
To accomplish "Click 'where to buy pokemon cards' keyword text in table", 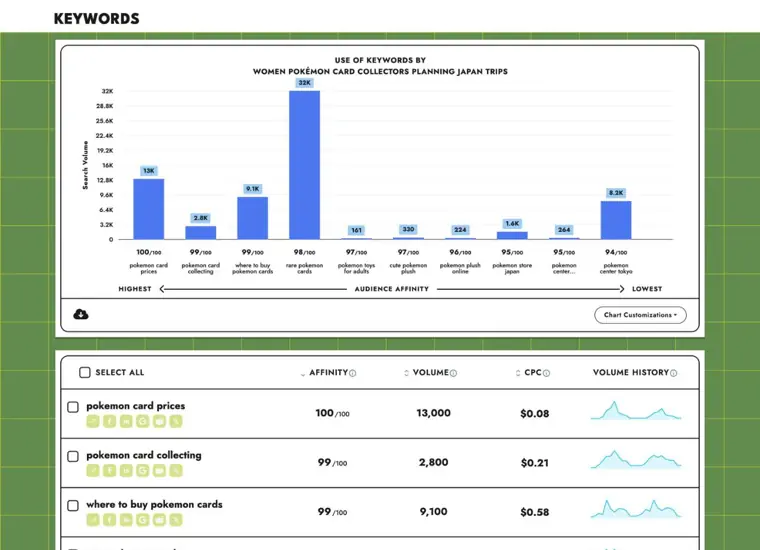I will tap(154, 504).
